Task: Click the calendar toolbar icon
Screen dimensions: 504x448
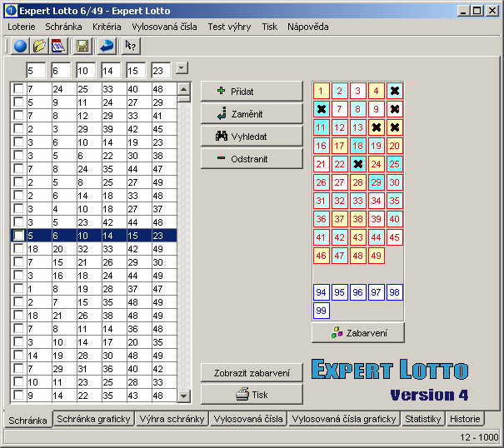Action: [x=58, y=46]
